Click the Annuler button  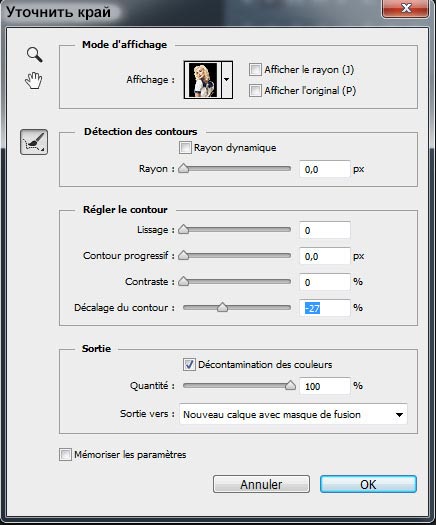click(261, 484)
